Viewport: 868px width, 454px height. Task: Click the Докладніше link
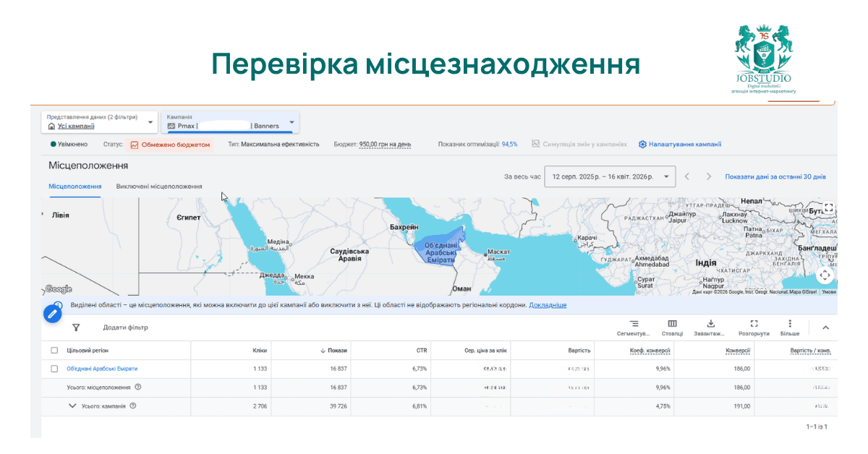pyautogui.click(x=548, y=305)
